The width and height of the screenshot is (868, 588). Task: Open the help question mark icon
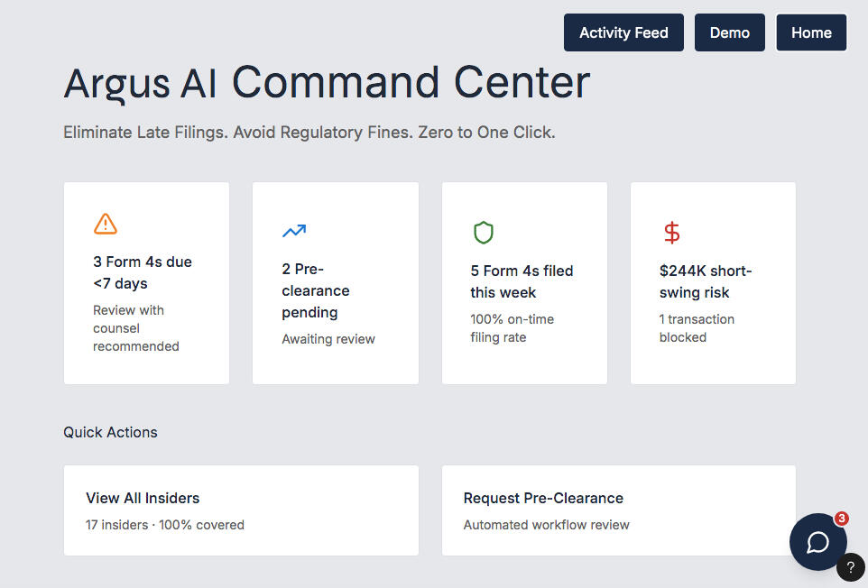(x=850, y=568)
